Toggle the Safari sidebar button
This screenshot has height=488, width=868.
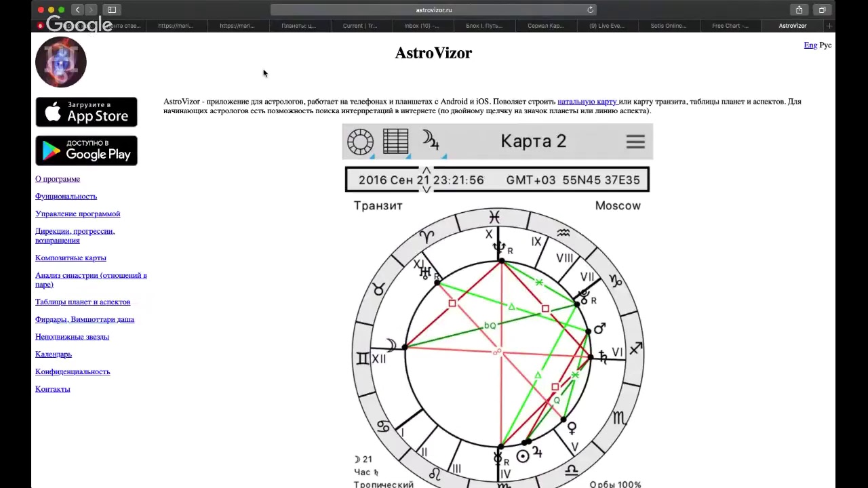[112, 9]
